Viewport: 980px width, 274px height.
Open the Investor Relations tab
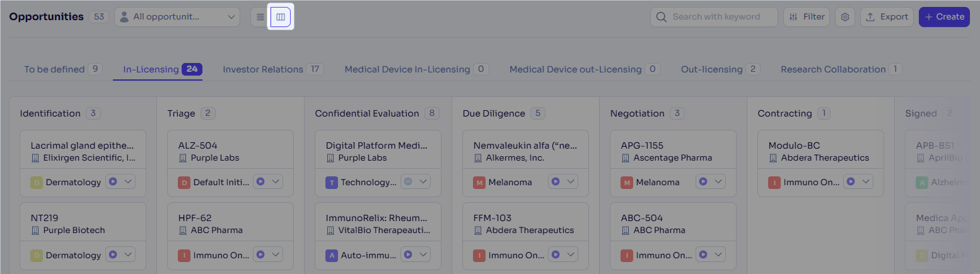273,69
